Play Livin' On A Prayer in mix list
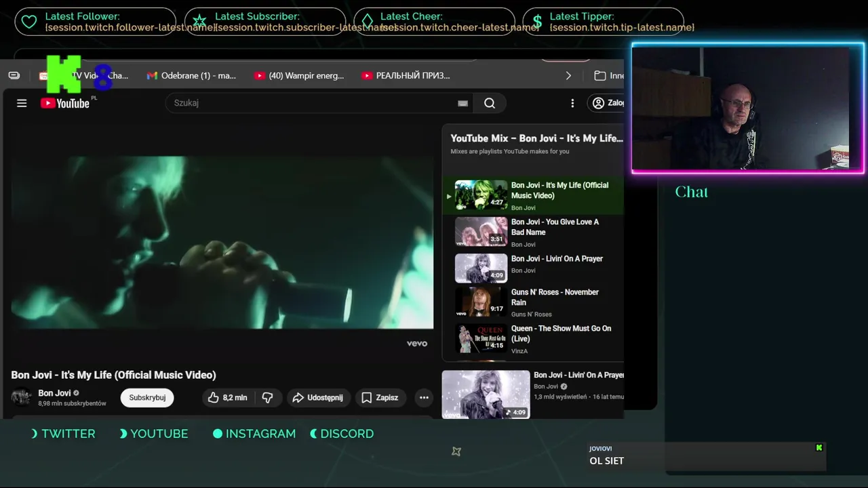 point(533,268)
